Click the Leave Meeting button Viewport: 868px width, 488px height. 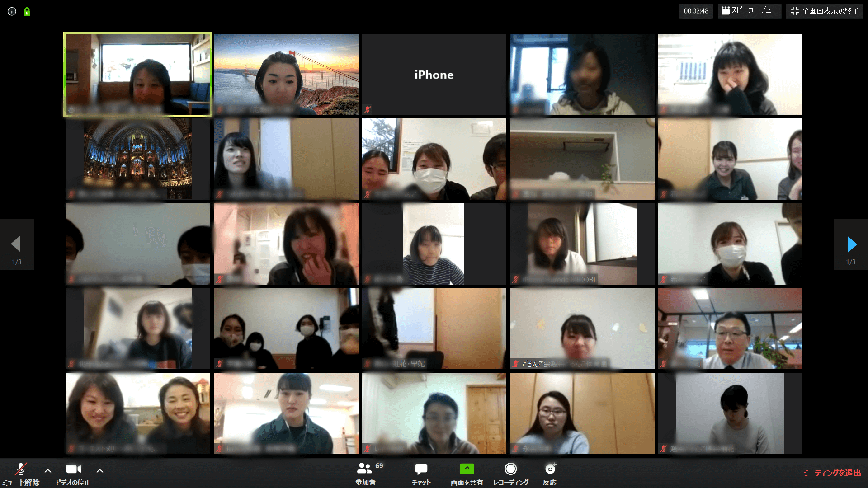(830, 474)
